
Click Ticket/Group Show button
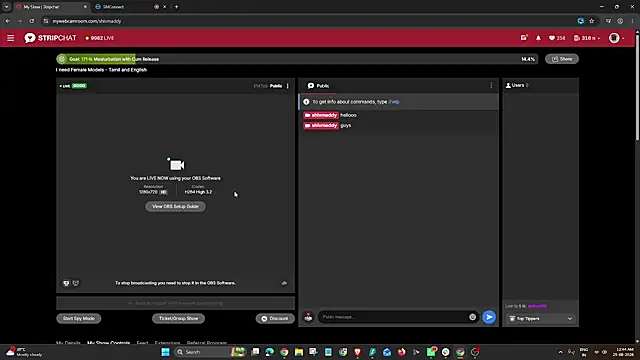[x=178, y=318]
